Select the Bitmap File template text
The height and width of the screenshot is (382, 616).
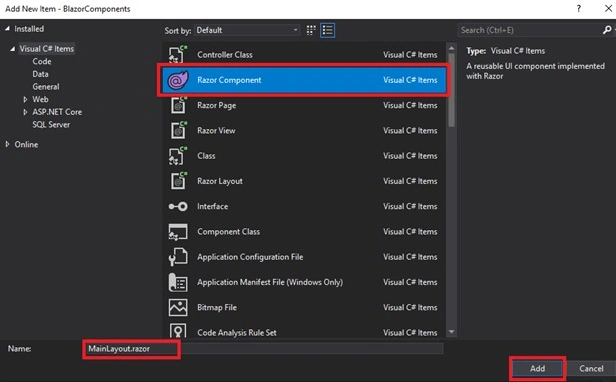pyautogui.click(x=217, y=307)
